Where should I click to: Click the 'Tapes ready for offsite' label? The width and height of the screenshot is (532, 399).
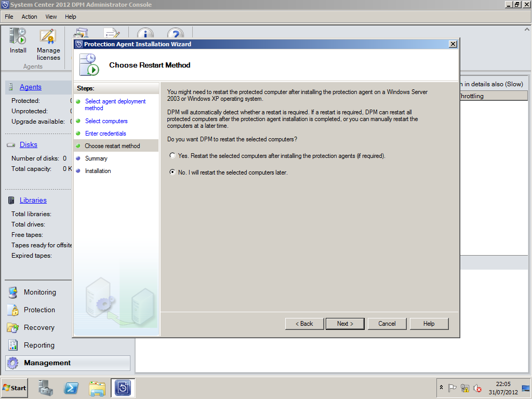click(42, 245)
